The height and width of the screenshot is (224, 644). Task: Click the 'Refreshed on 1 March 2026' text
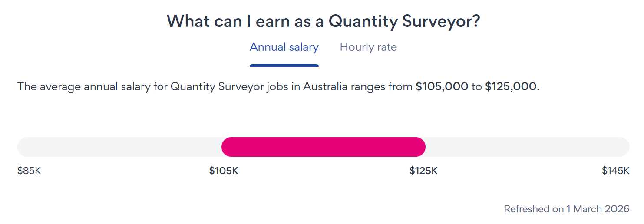[566, 209]
